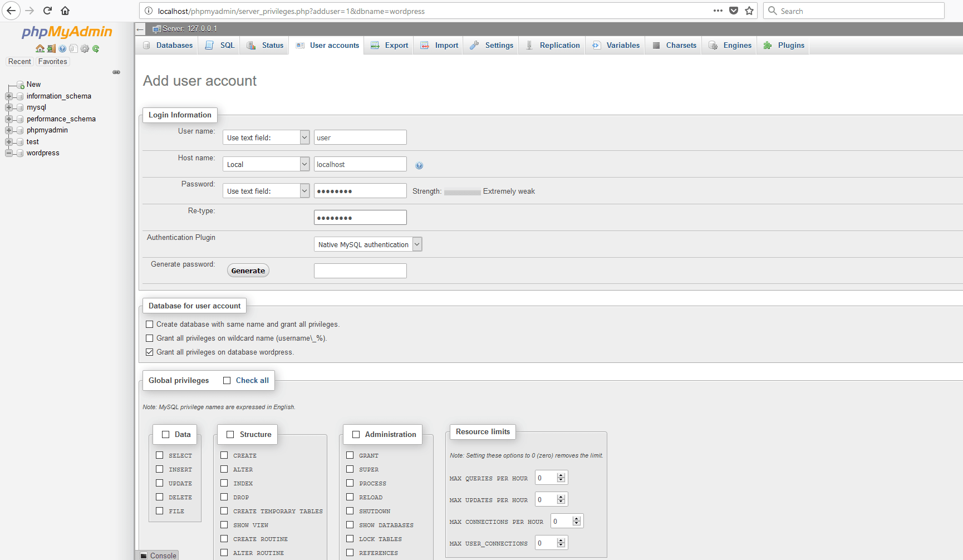Open the Favorites tables list

pyautogui.click(x=53, y=62)
